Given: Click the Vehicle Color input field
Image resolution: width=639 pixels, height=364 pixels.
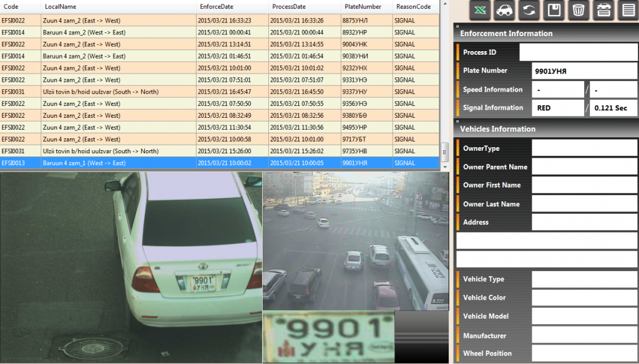Looking at the screenshot, I should (584, 298).
